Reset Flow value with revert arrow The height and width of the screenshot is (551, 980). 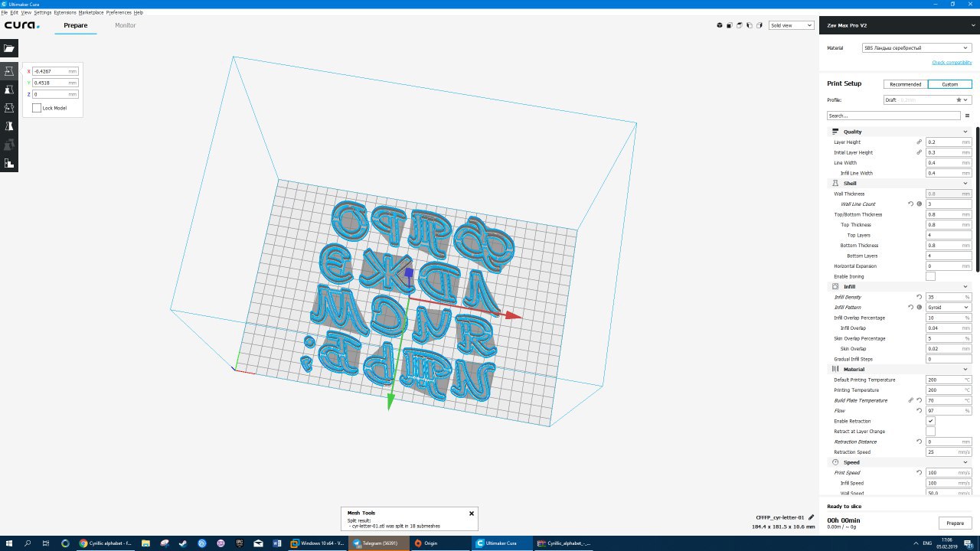point(920,410)
